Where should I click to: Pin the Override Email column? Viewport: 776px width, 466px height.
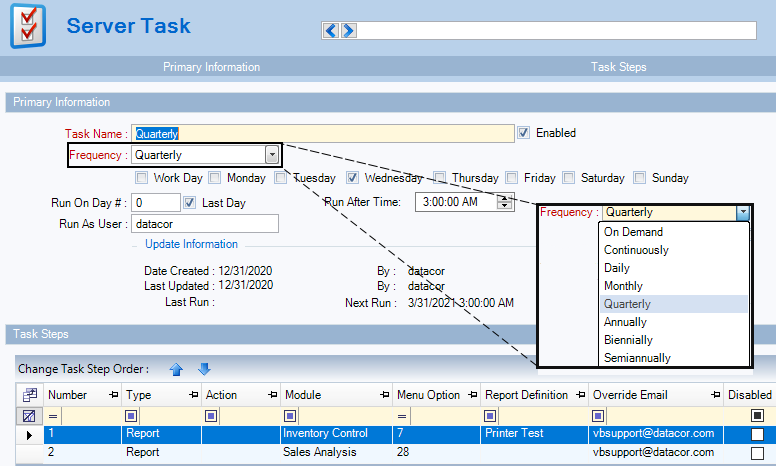[715, 395]
